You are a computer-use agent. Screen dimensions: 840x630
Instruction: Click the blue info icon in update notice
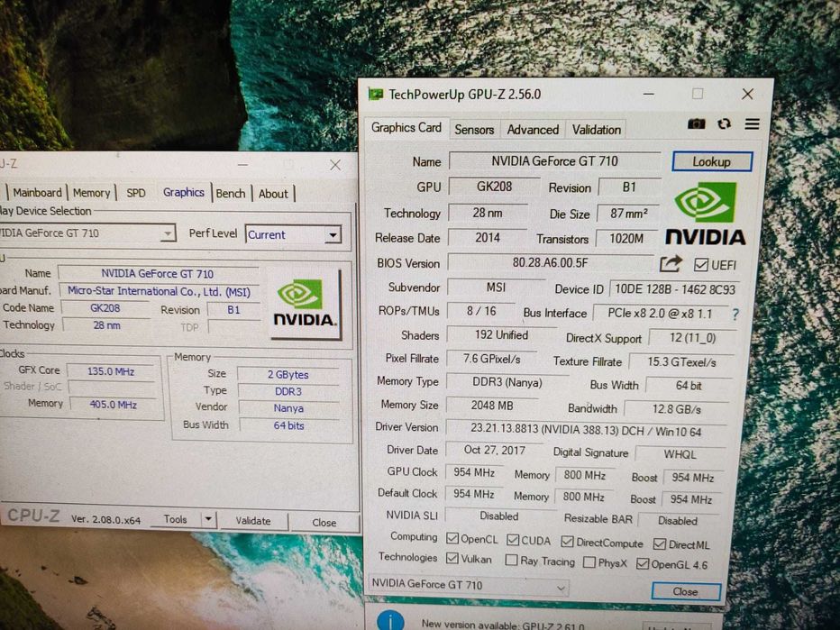tap(390, 621)
